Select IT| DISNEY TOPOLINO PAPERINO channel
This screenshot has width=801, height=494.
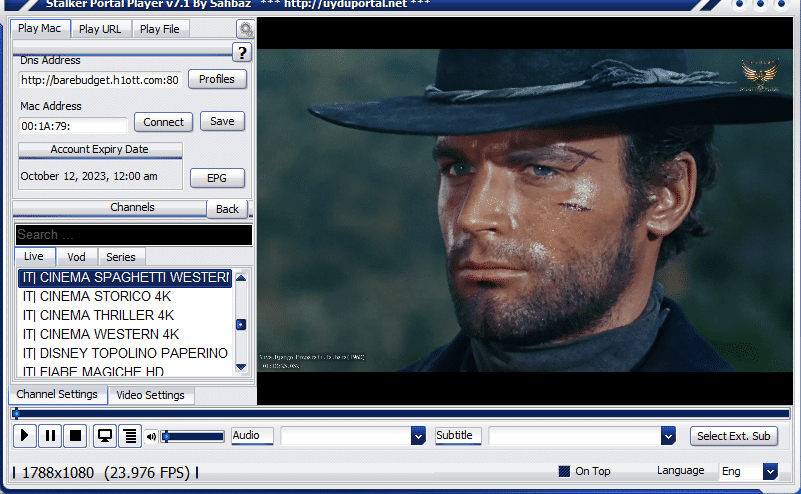pos(125,353)
